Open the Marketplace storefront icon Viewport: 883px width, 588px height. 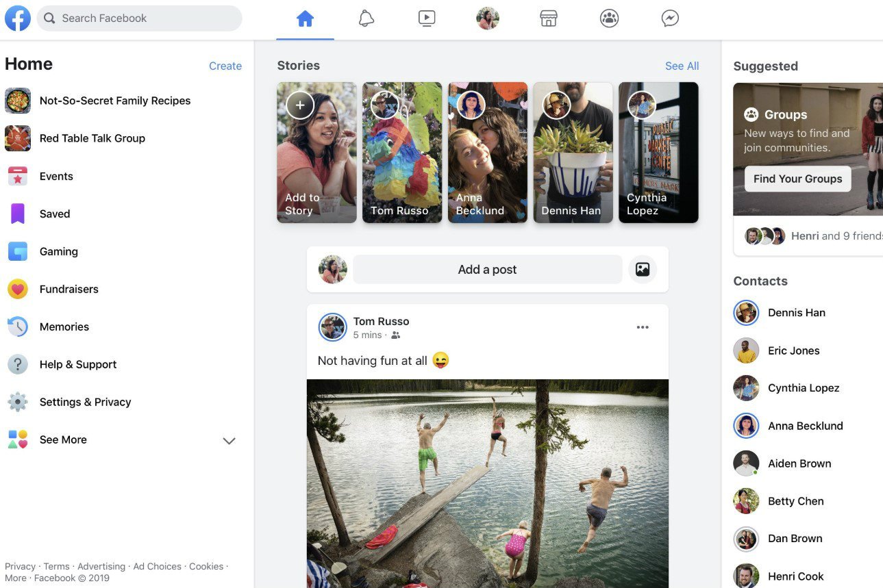click(548, 18)
